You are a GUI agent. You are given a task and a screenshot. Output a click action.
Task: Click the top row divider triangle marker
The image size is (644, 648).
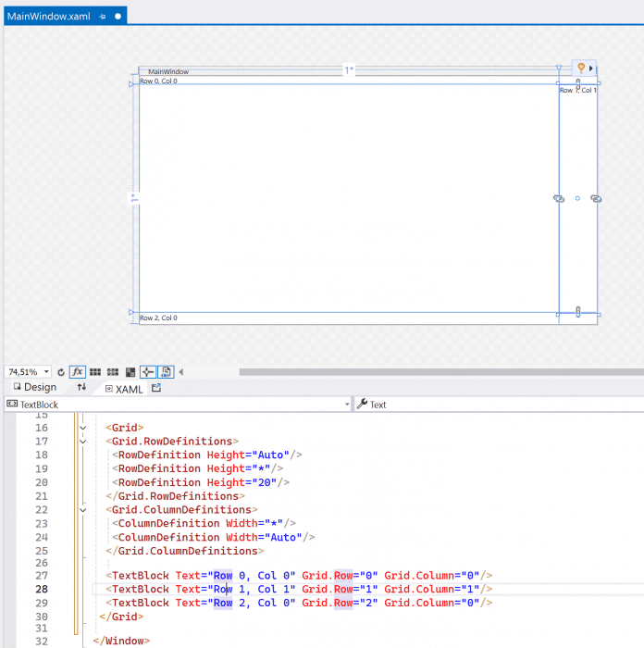pyautogui.click(x=131, y=84)
